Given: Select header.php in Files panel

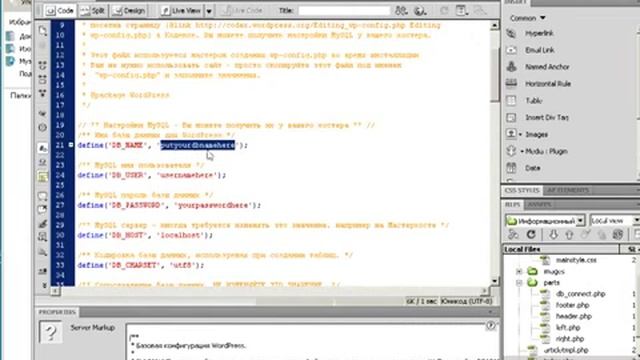Looking at the screenshot, I should click(x=573, y=316).
